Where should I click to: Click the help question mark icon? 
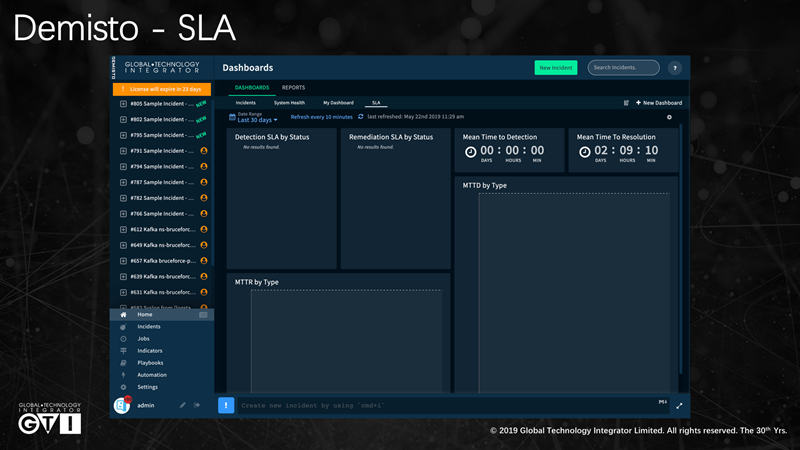[674, 68]
